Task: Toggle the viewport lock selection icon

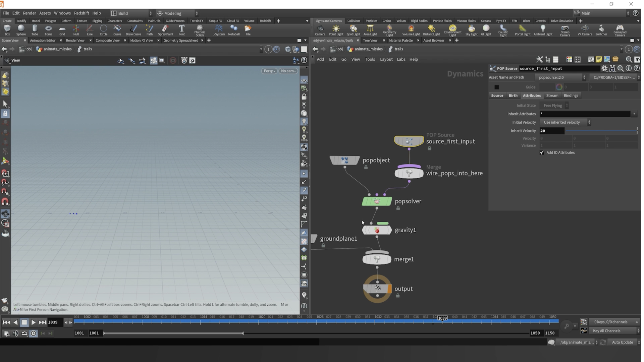Action: point(5,114)
